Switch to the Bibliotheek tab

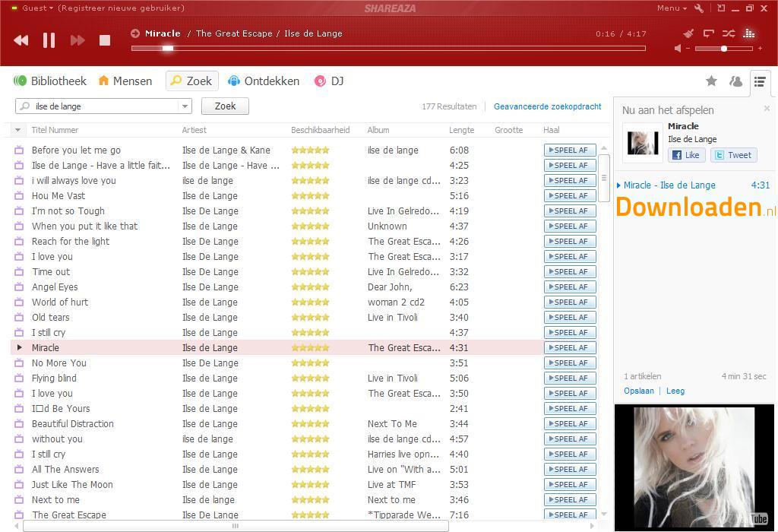[x=49, y=81]
